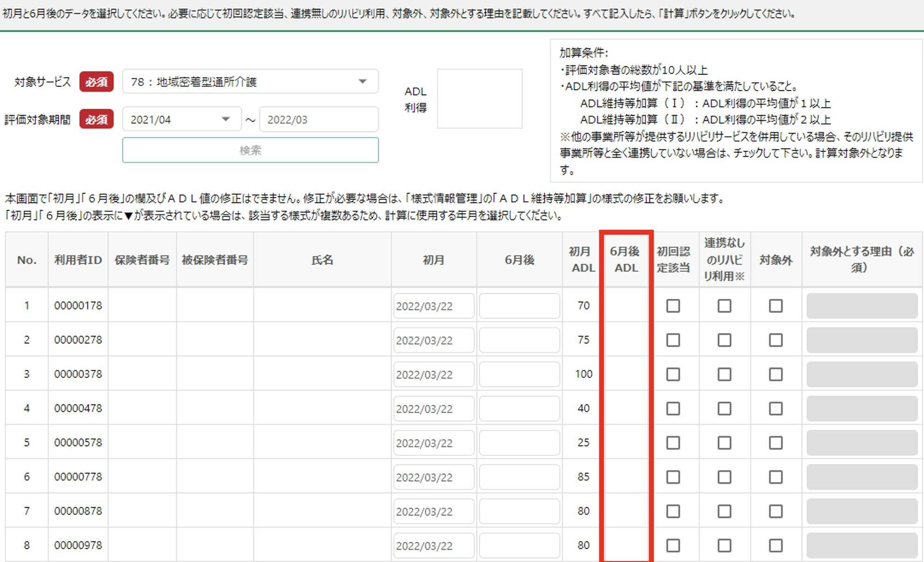Click the 初月 date field for row 4
Image resolution: width=924 pixels, height=562 pixels.
[434, 408]
